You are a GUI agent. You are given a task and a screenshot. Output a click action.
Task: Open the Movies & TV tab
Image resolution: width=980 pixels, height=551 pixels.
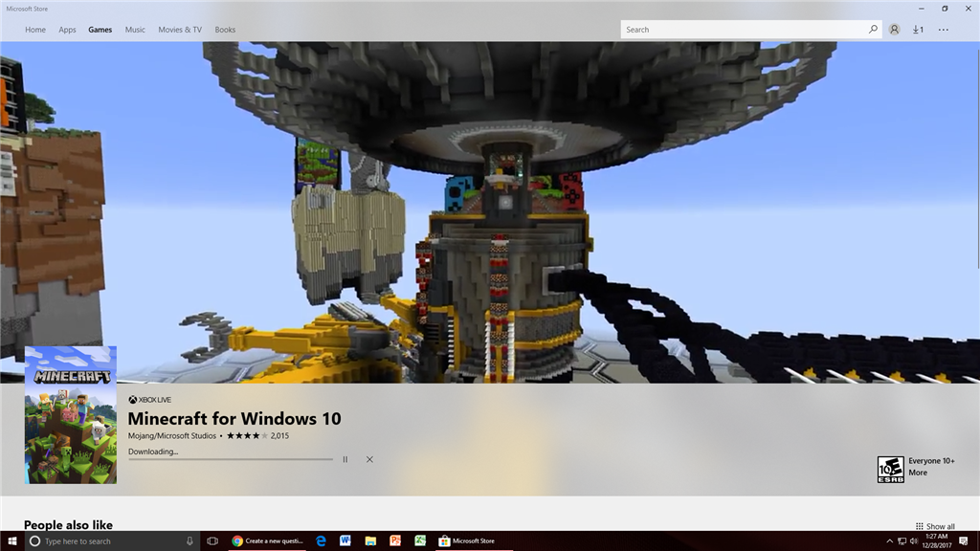pyautogui.click(x=180, y=30)
